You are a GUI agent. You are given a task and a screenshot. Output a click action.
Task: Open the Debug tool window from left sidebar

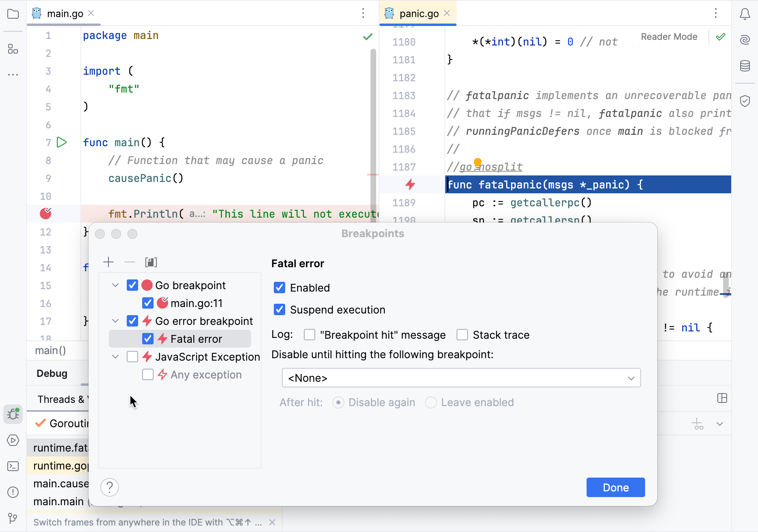(13, 414)
